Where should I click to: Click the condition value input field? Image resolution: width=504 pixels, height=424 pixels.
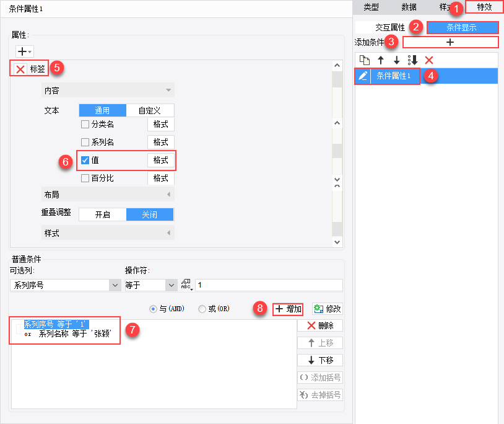(269, 285)
